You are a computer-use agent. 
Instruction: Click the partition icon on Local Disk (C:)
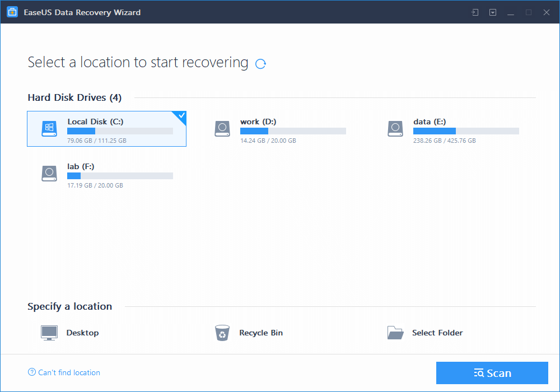coord(49,128)
